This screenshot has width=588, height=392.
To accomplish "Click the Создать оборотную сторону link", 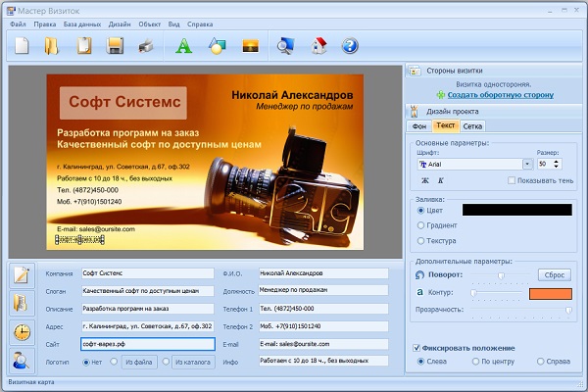I will click(499, 95).
